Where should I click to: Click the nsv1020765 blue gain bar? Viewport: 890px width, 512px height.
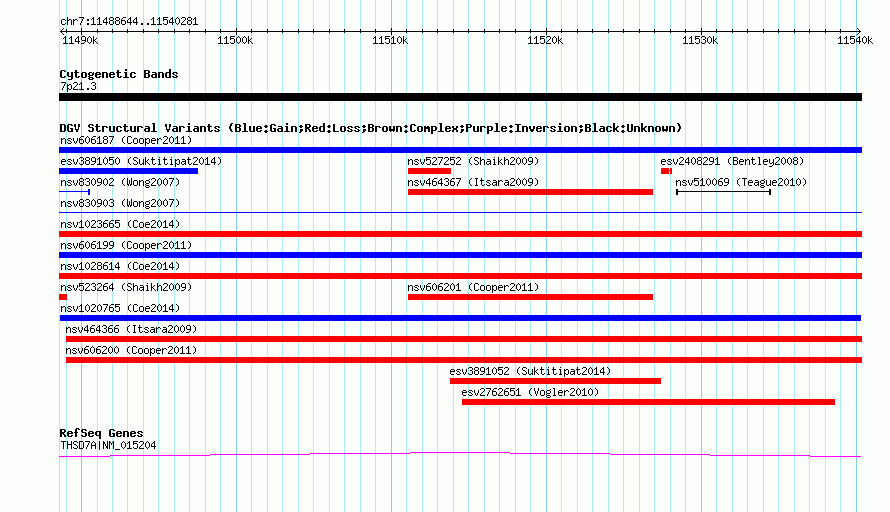click(x=460, y=318)
